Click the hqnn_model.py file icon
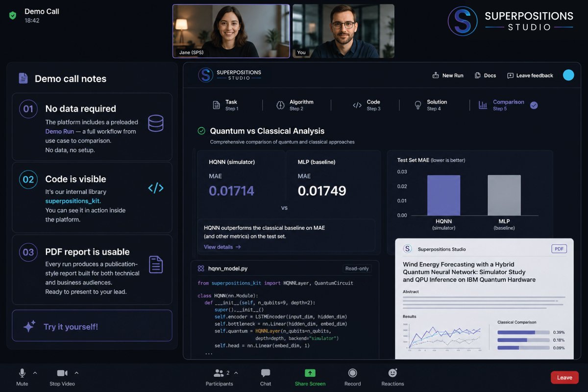This screenshot has width=588, height=392. [x=201, y=269]
